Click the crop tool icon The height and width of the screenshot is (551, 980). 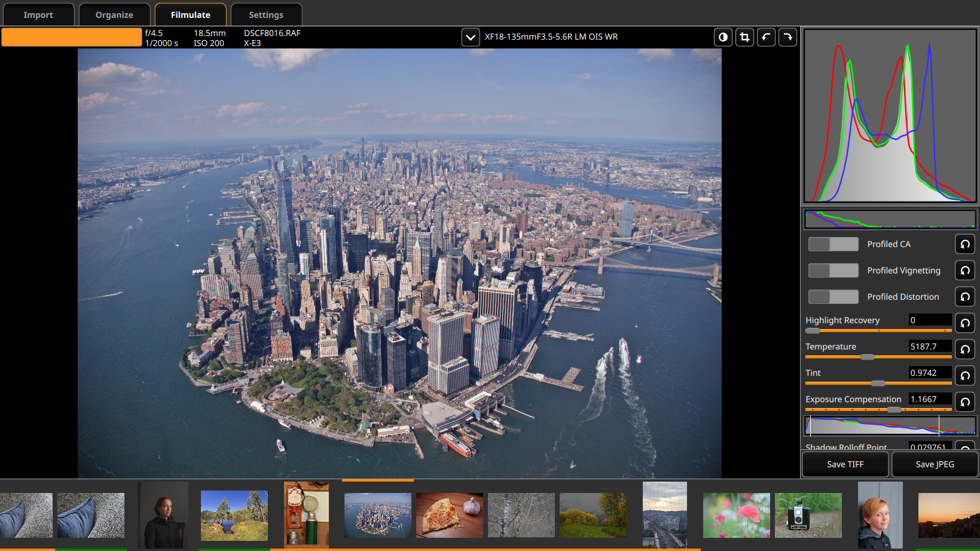pyautogui.click(x=744, y=37)
